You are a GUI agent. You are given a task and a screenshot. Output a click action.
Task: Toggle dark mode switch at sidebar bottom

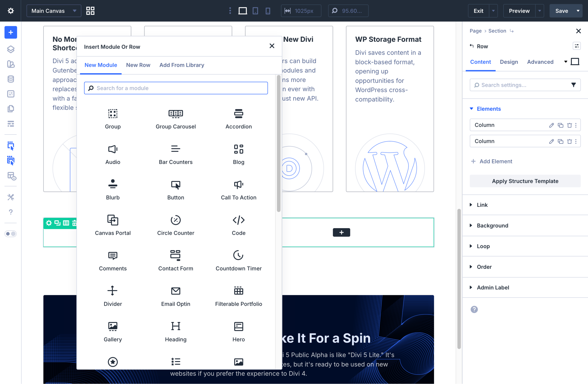[x=11, y=234]
